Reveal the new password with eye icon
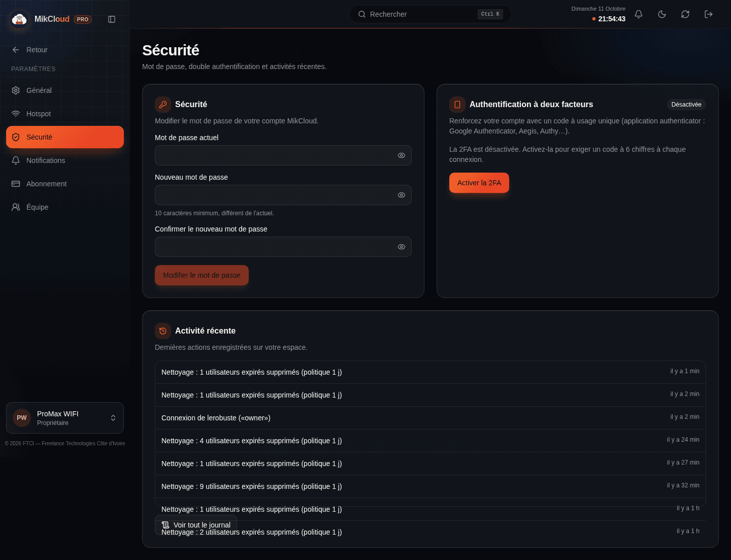 point(402,195)
